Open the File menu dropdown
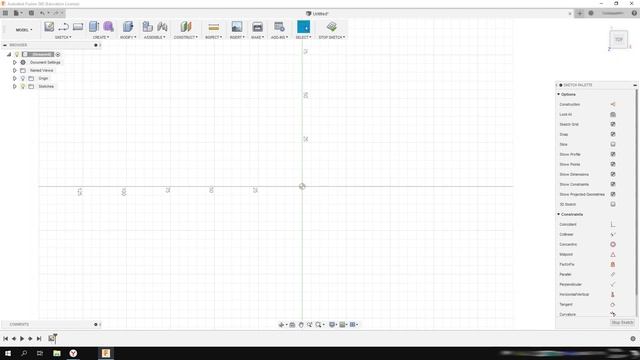This screenshot has height=360, width=640. [x=18, y=13]
